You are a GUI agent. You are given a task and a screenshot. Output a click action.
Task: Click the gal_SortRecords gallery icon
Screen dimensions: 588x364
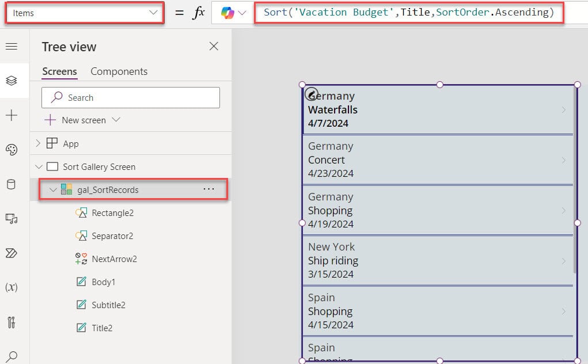tap(66, 189)
